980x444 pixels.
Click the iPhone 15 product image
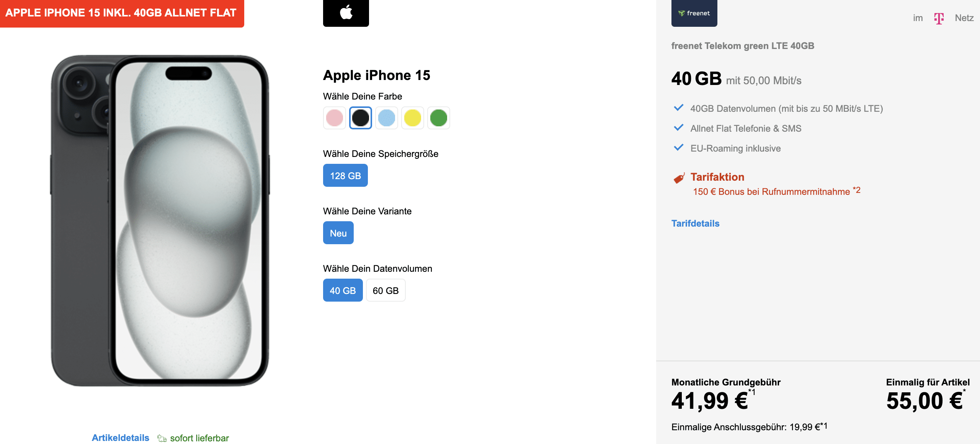tap(160, 221)
